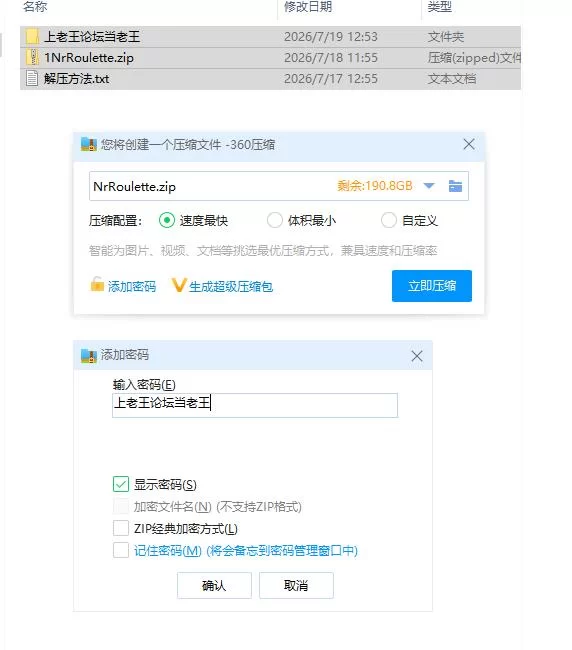Click the orange V super compression icon
The width and height of the screenshot is (572, 650).
tap(179, 285)
